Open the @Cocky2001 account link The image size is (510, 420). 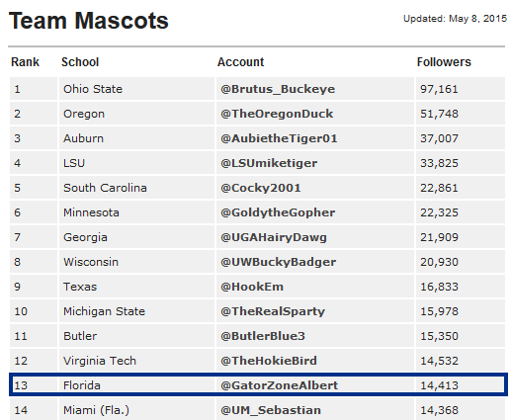coord(261,188)
